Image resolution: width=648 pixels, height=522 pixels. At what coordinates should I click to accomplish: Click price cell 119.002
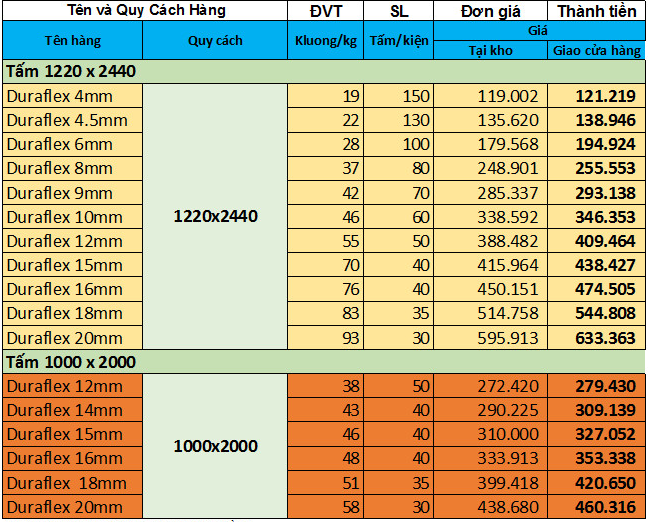tap(491, 96)
